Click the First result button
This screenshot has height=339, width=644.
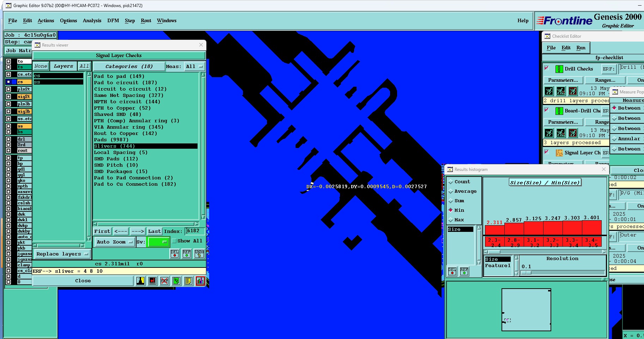(x=102, y=232)
